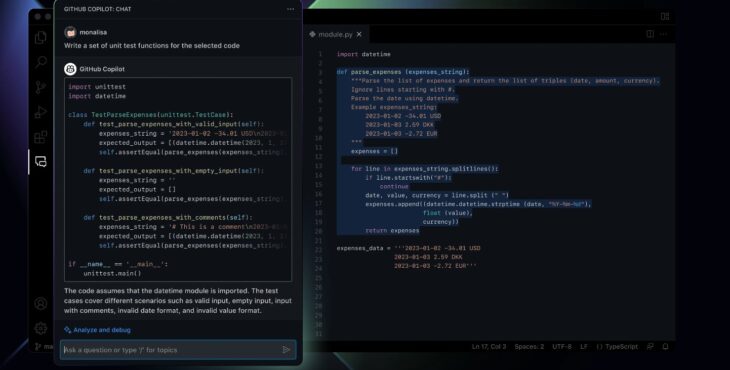Open the Extensions view in activity bar
Image resolution: width=730 pixels, height=370 pixels.
[x=41, y=137]
